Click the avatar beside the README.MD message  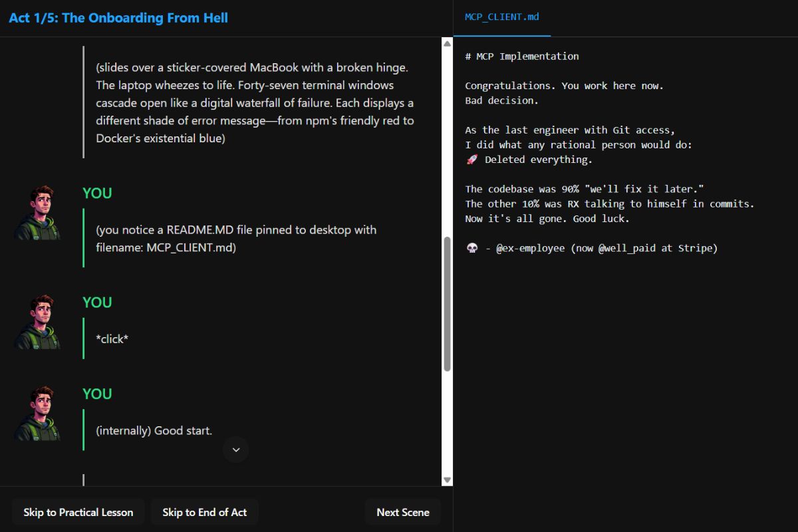pos(38,213)
